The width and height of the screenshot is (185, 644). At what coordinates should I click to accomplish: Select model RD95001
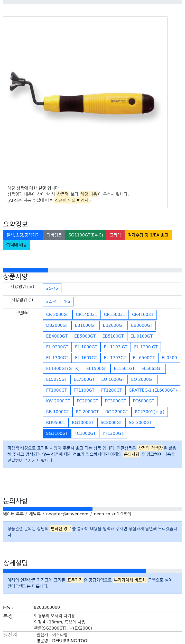(56, 423)
